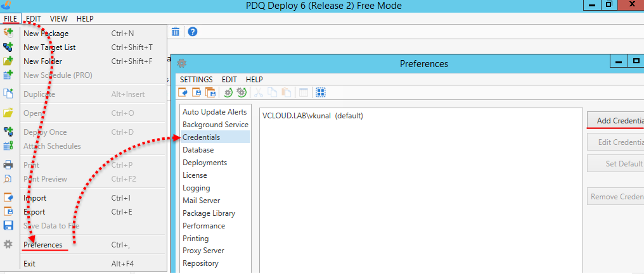Open the VIEW menu
The image size is (644, 274).
coord(59,19)
